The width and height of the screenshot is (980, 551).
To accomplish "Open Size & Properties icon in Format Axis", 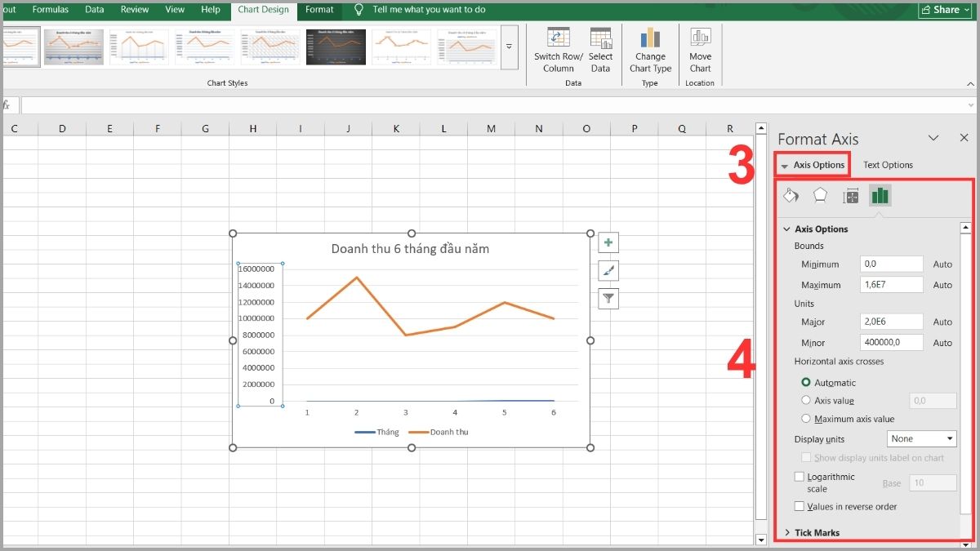I will click(x=850, y=196).
